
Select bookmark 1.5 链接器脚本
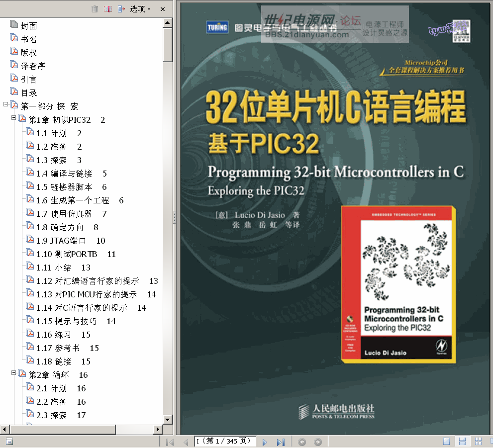pyautogui.click(x=71, y=187)
